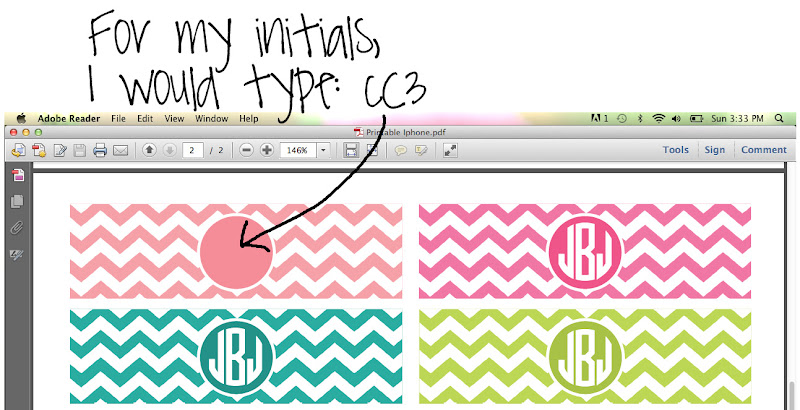Screen dimensions: 800x410
Task: Click the zoom percentage field showing 146%
Action: [x=298, y=150]
